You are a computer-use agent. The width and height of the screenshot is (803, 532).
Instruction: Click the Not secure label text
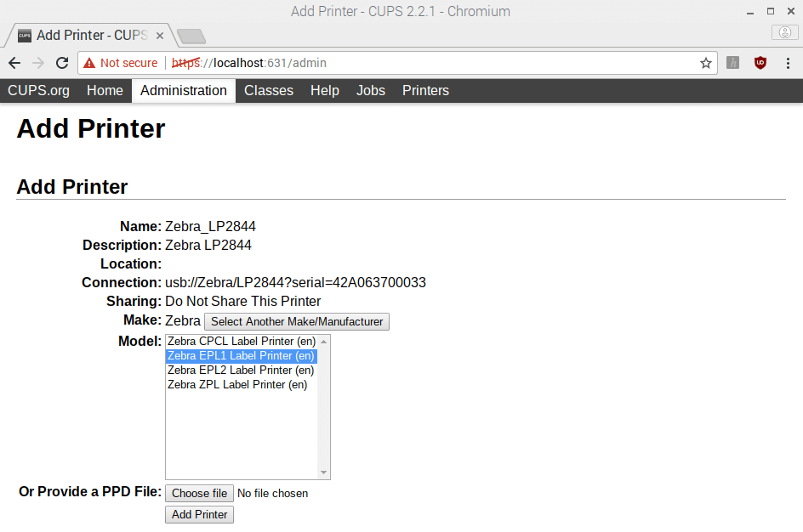[129, 63]
